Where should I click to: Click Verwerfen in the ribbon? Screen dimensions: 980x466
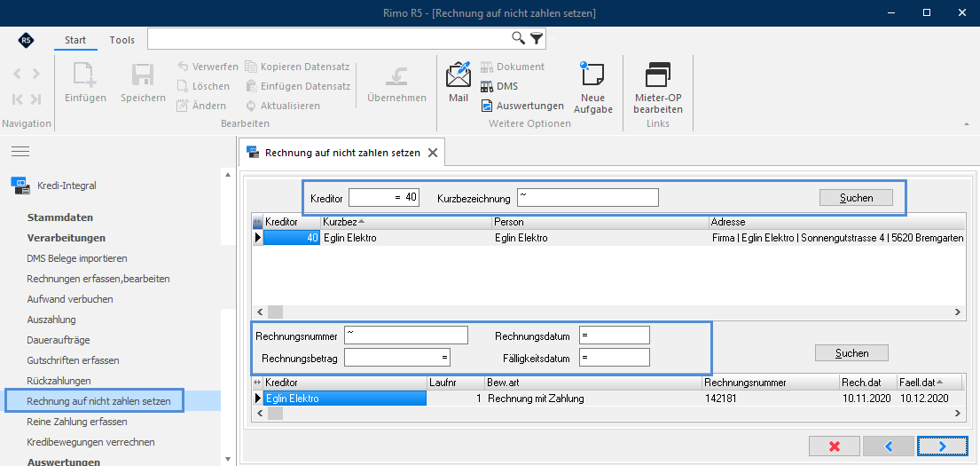208,67
